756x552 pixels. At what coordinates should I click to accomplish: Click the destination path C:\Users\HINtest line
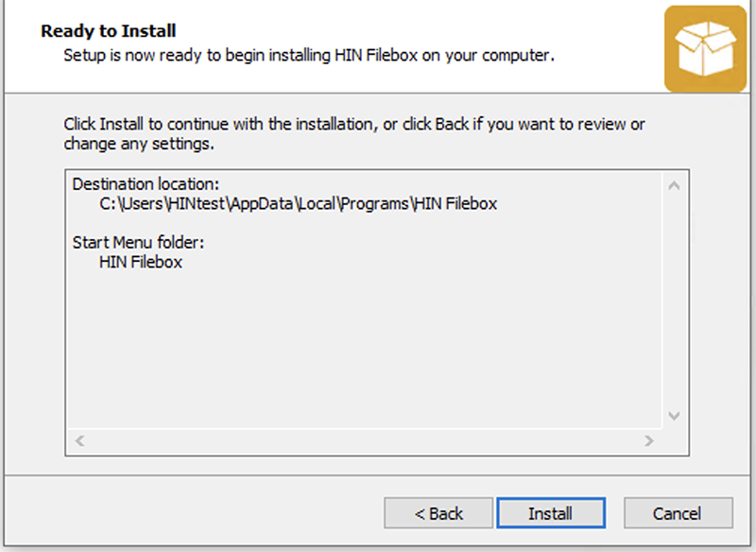[x=298, y=204]
